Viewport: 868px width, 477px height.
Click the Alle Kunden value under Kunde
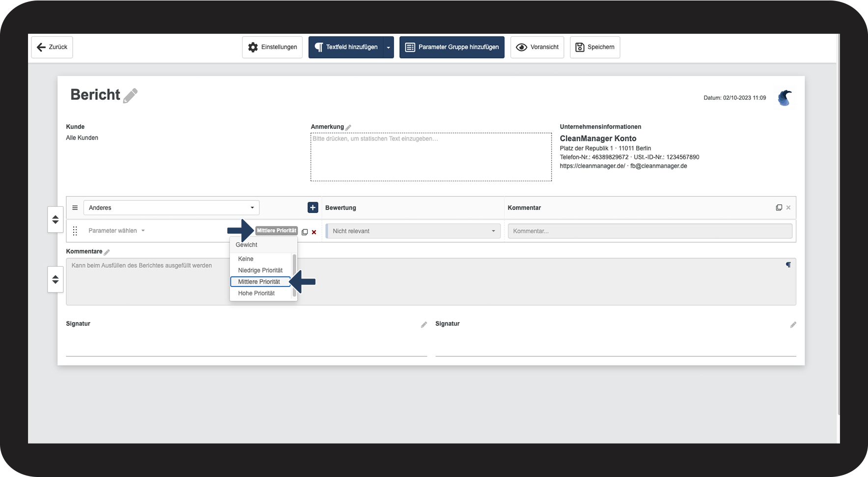pyautogui.click(x=82, y=138)
